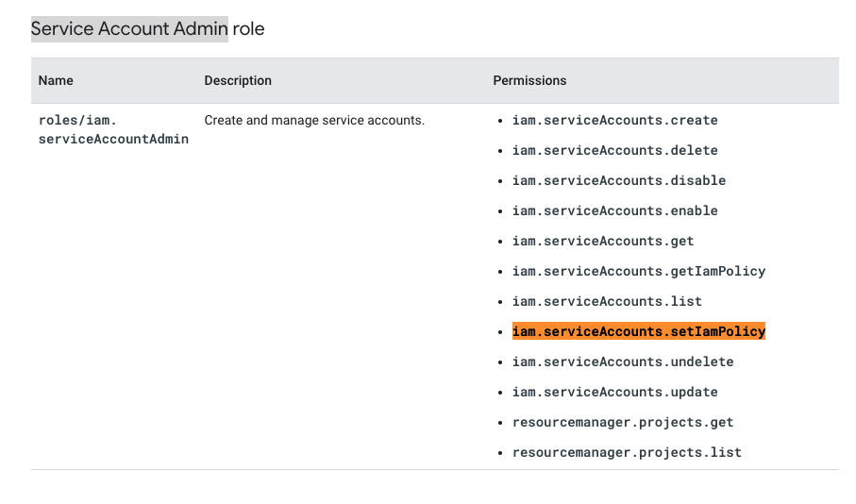Click the Name column header
This screenshot has height=504, width=856.
pos(56,81)
